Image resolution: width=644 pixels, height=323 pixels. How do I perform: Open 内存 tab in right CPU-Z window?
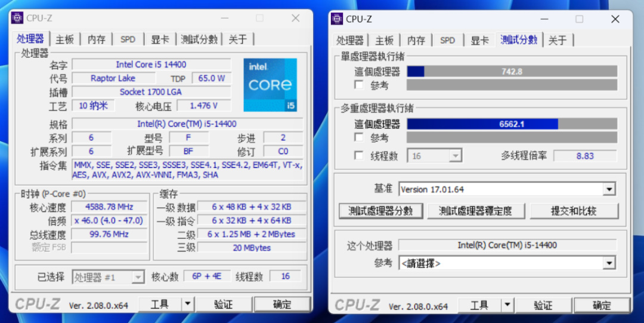click(x=416, y=41)
